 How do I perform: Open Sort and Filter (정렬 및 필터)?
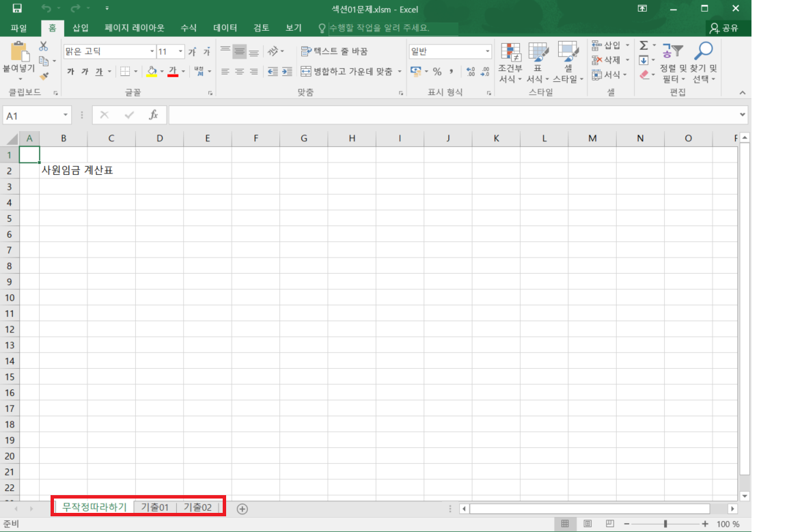[x=672, y=62]
